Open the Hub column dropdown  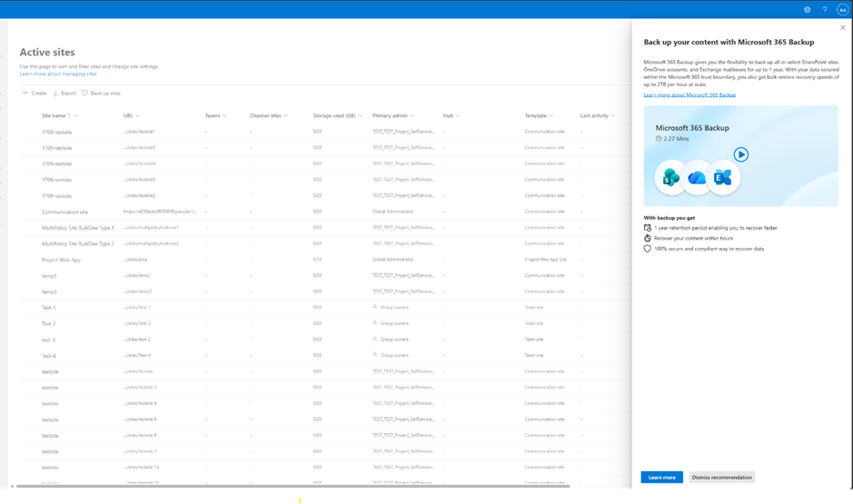[x=458, y=116]
